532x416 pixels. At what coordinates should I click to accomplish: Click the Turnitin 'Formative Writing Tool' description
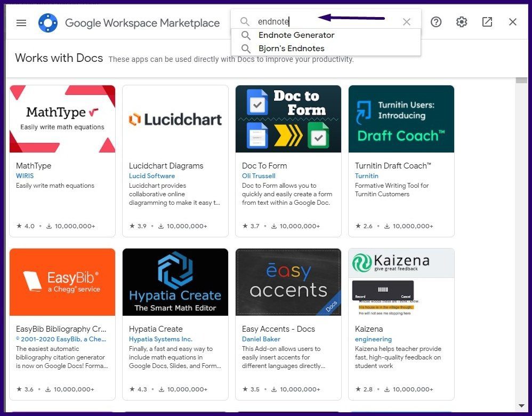click(x=392, y=190)
